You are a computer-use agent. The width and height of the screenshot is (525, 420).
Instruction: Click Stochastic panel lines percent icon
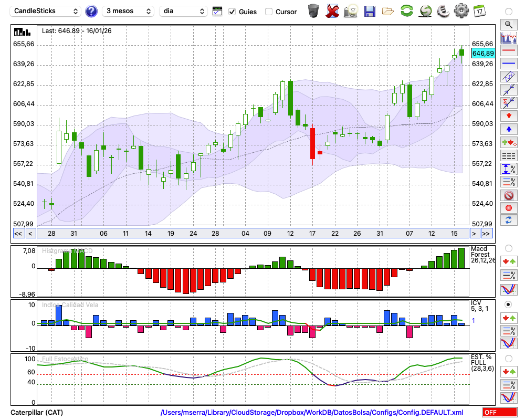[x=509, y=384]
